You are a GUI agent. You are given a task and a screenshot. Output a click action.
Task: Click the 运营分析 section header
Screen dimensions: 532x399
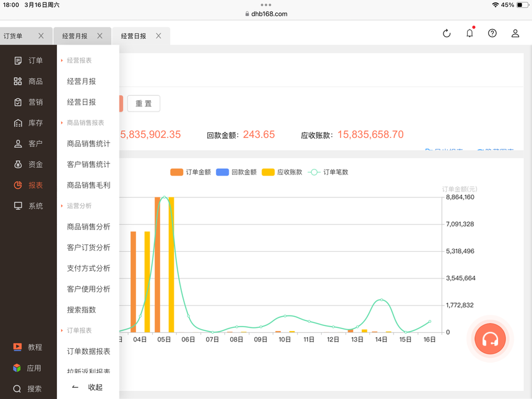coord(79,206)
